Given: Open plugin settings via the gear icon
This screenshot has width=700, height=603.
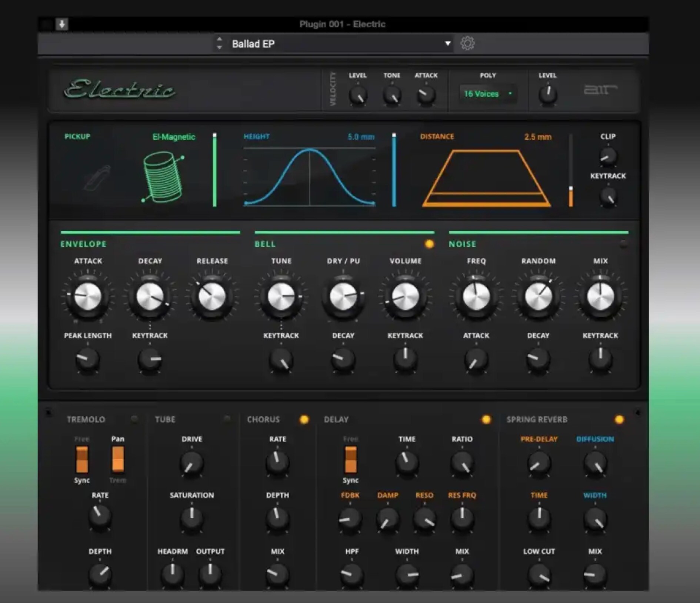Looking at the screenshot, I should pos(467,43).
